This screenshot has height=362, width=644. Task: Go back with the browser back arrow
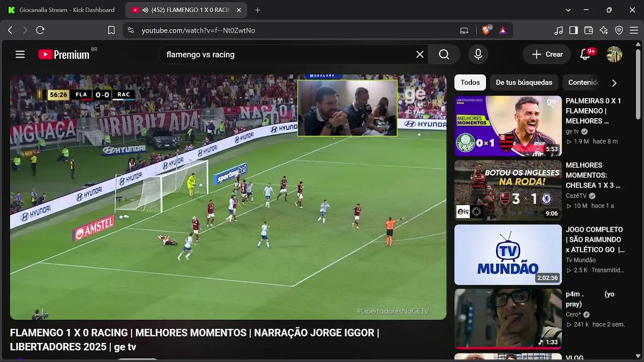[x=10, y=30]
